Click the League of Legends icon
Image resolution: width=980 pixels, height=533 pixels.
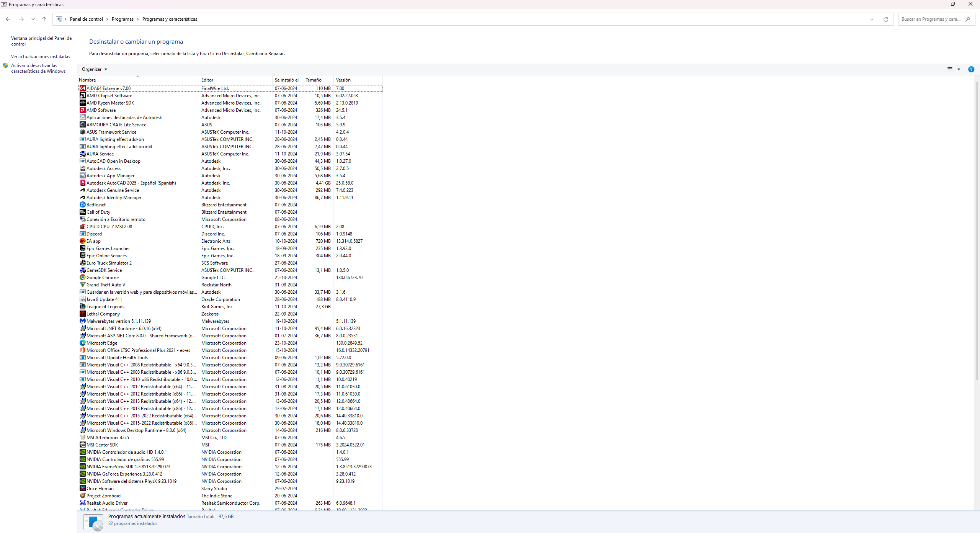pyautogui.click(x=82, y=307)
